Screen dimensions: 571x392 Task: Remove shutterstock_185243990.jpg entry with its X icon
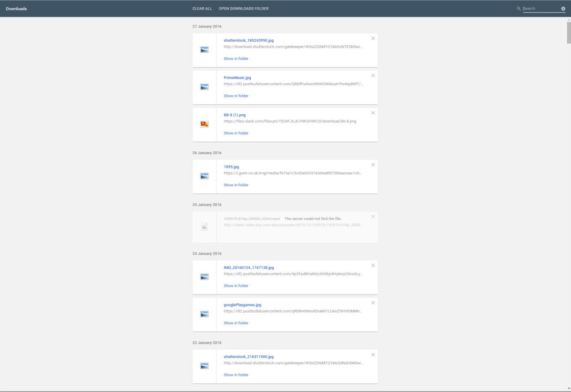click(373, 39)
